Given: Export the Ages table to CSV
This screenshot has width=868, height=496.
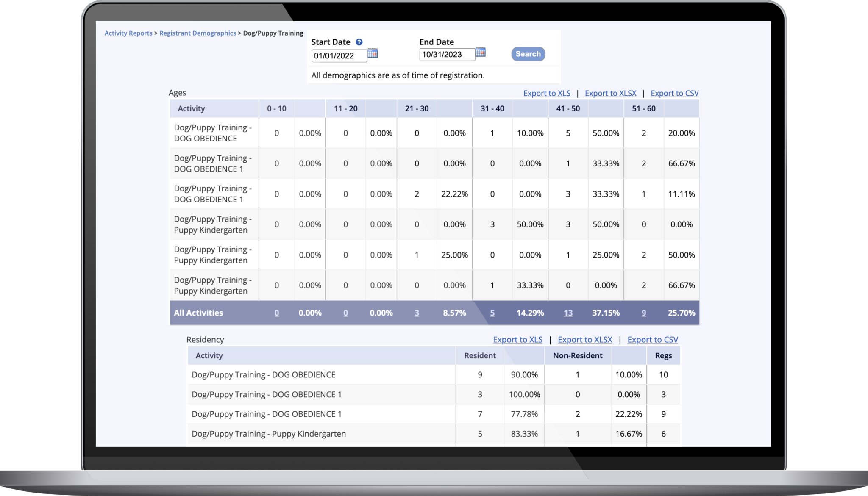Looking at the screenshot, I should pyautogui.click(x=675, y=93).
